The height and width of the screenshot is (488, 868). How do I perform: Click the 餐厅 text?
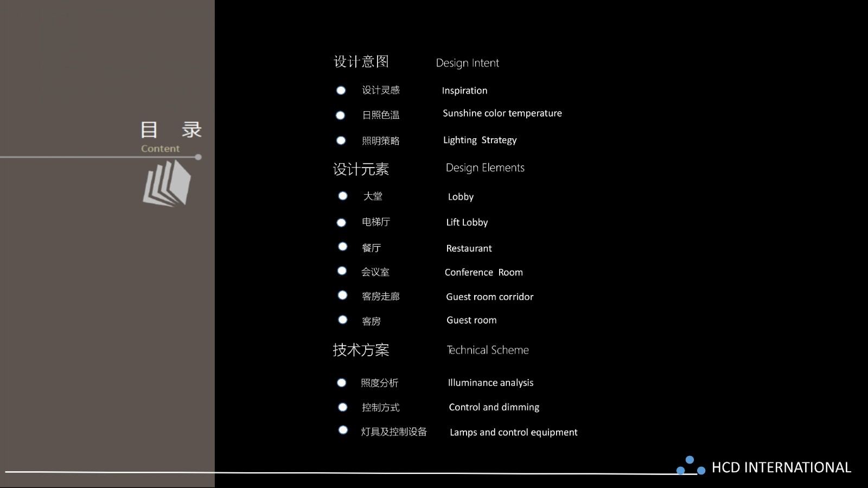(372, 248)
